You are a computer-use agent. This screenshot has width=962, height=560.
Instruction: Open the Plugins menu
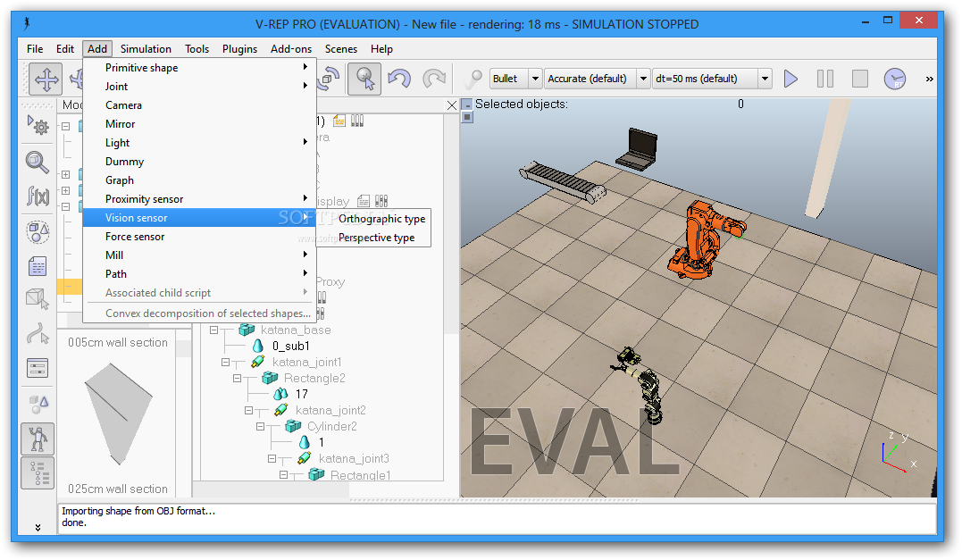(x=240, y=48)
